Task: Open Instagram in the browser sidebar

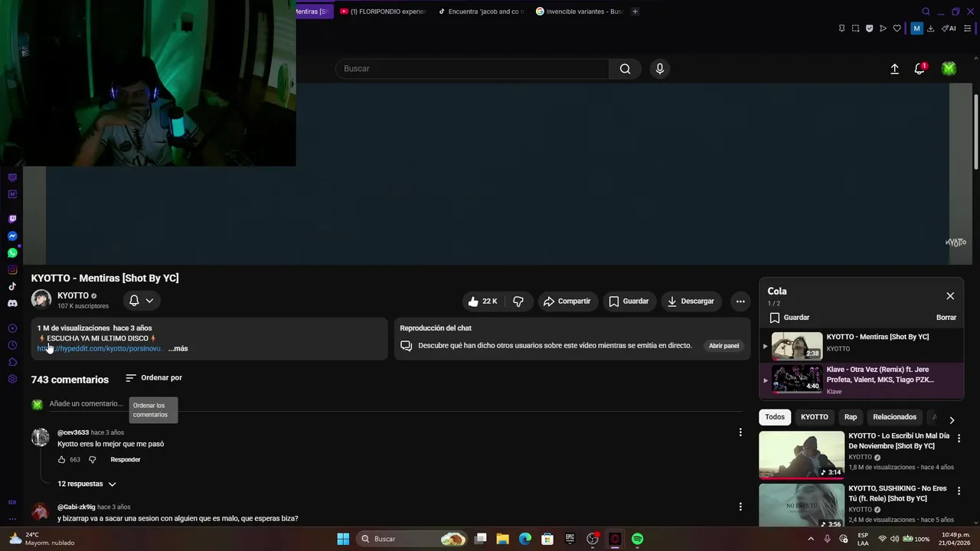Action: pyautogui.click(x=12, y=269)
